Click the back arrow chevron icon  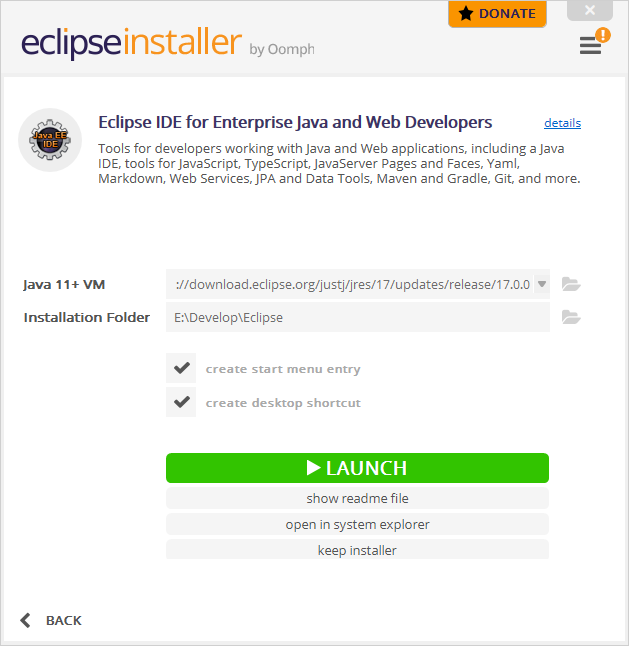tap(26, 620)
